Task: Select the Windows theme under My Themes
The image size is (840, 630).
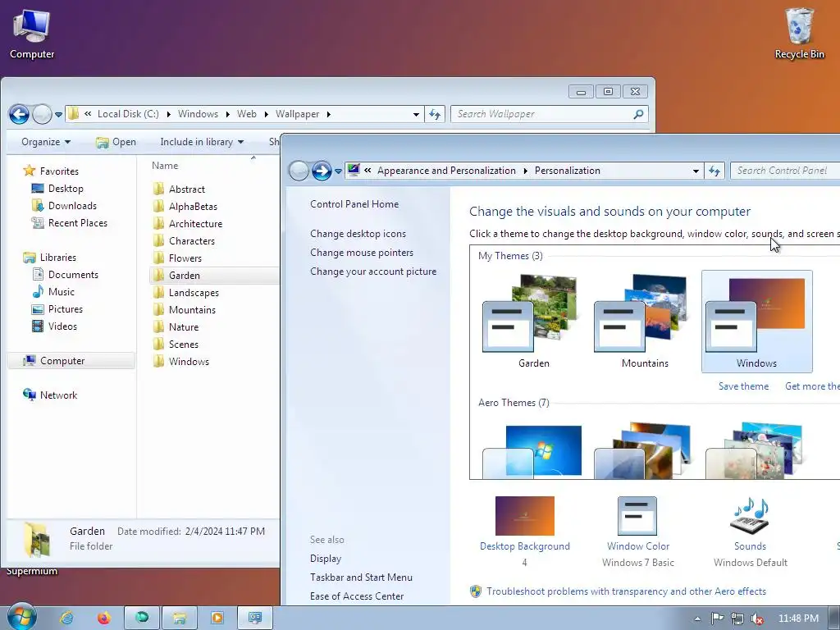Action: [x=756, y=322]
